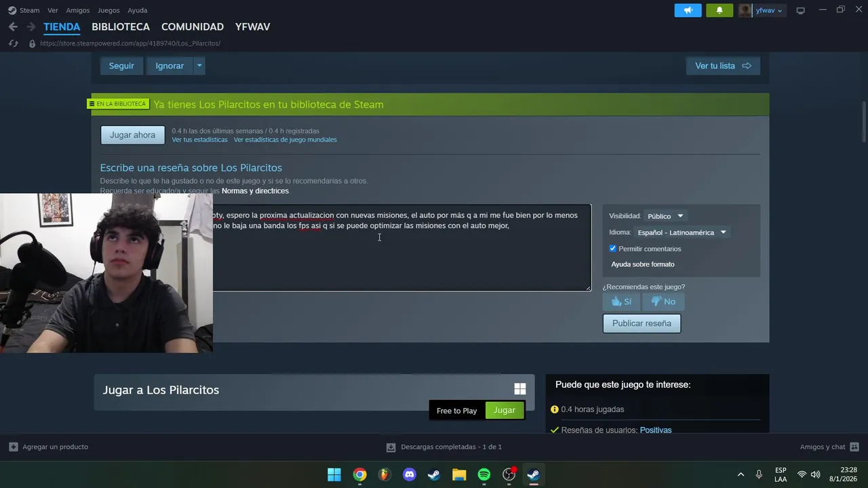Click the thumbs-down No recommendation

663,302
